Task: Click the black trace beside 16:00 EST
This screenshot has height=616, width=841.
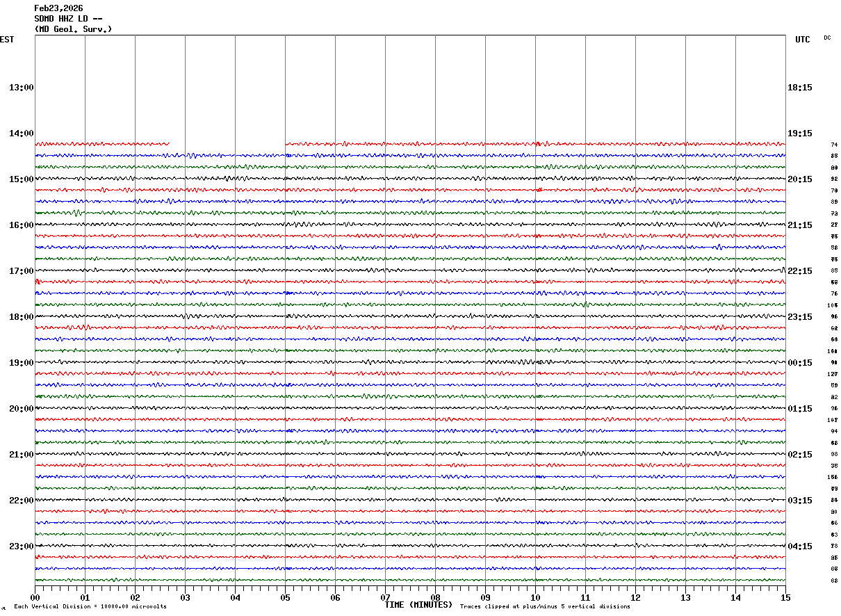Action: point(410,224)
